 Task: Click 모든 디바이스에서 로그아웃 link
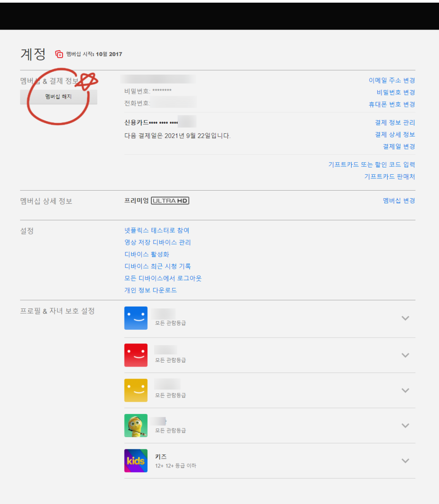163,278
